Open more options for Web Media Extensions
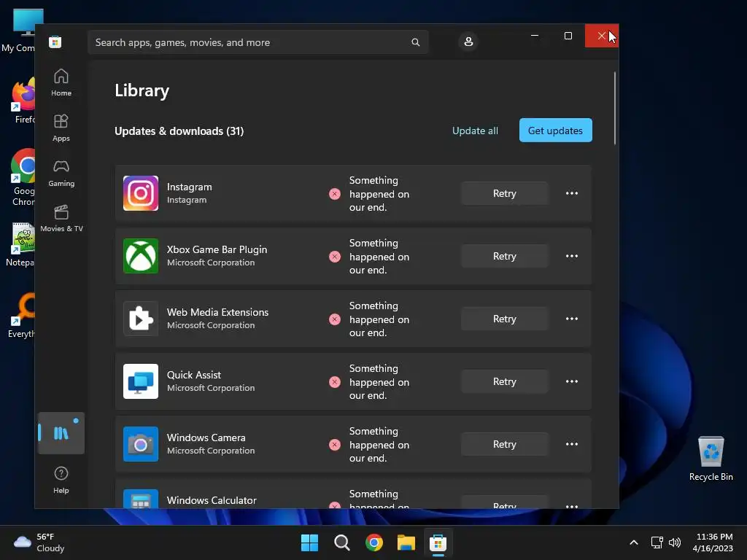 click(572, 319)
